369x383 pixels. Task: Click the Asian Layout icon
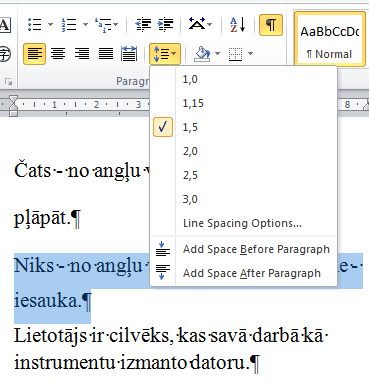pyautogui.click(x=197, y=24)
